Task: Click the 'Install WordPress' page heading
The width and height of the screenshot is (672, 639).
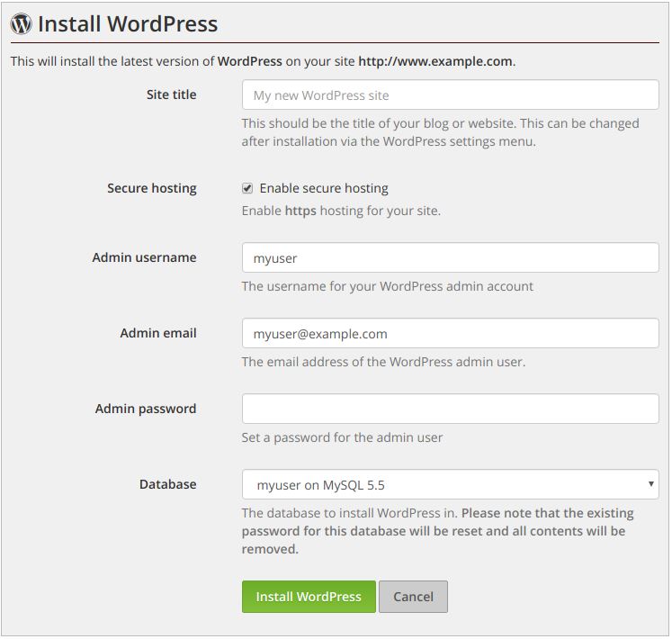Action: point(128,23)
